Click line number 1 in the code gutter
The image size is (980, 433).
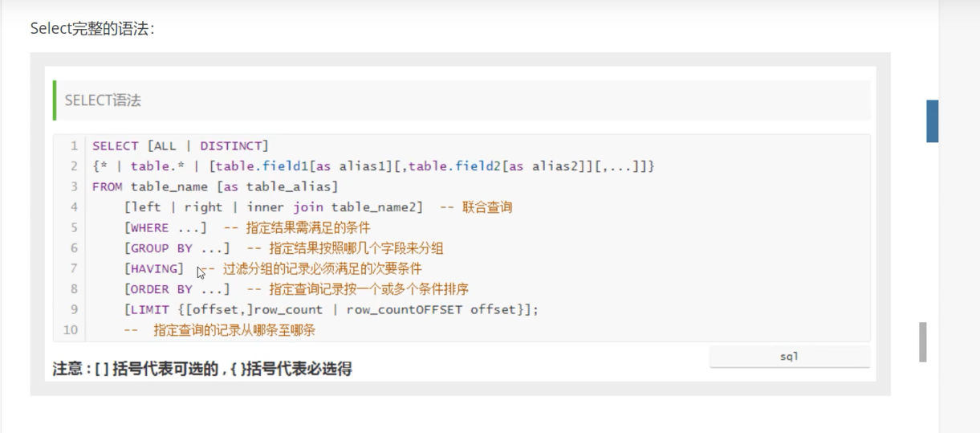(x=74, y=146)
